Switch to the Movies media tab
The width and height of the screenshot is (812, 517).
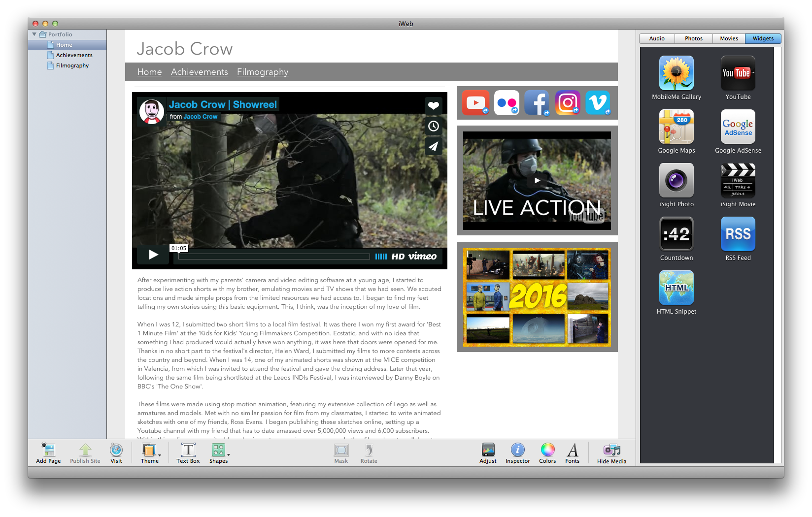729,38
